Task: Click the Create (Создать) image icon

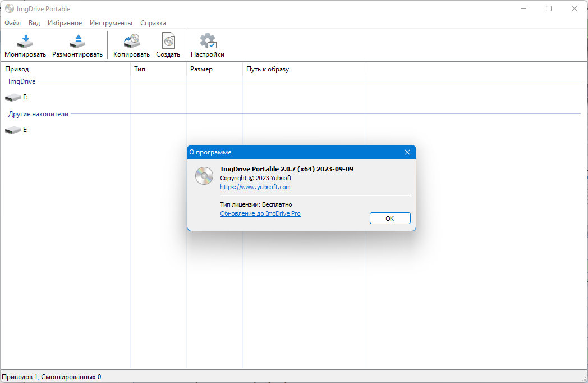Action: pos(168,41)
